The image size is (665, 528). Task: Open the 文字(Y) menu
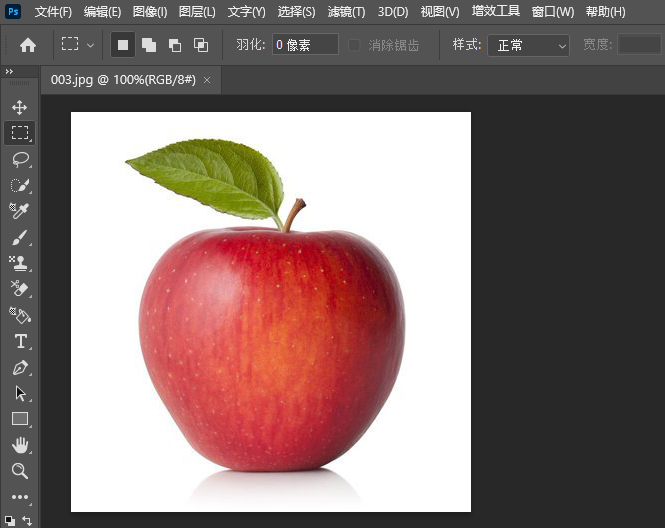246,11
